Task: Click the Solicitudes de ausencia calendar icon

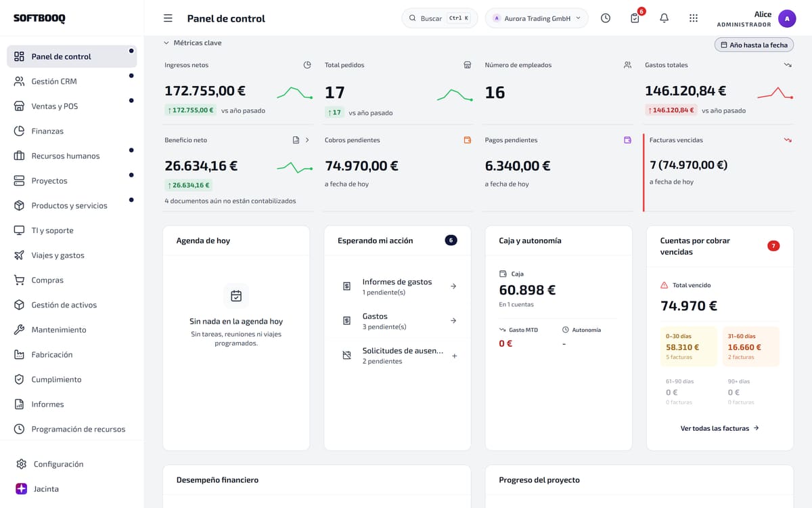Action: pos(346,355)
